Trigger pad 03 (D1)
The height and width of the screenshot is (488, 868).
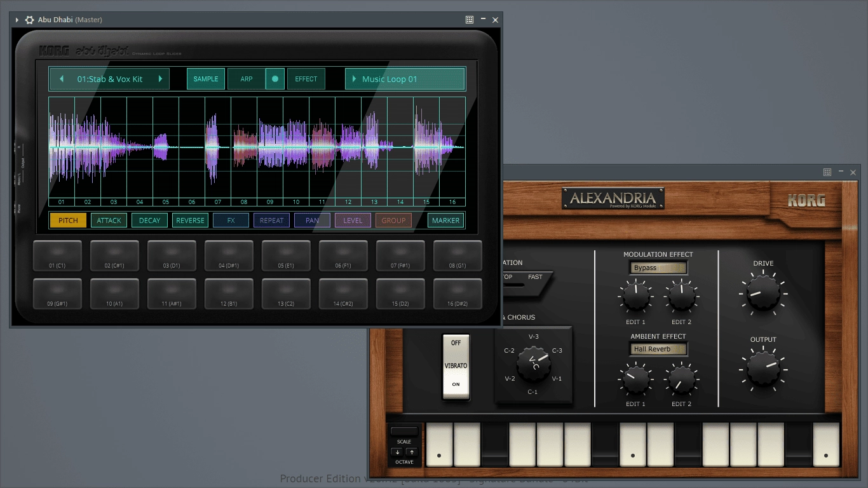pos(172,255)
